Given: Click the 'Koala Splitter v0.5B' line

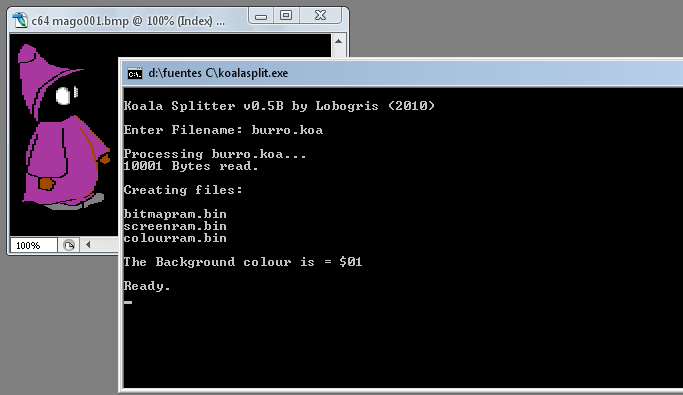Looking at the screenshot, I should 279,106.
